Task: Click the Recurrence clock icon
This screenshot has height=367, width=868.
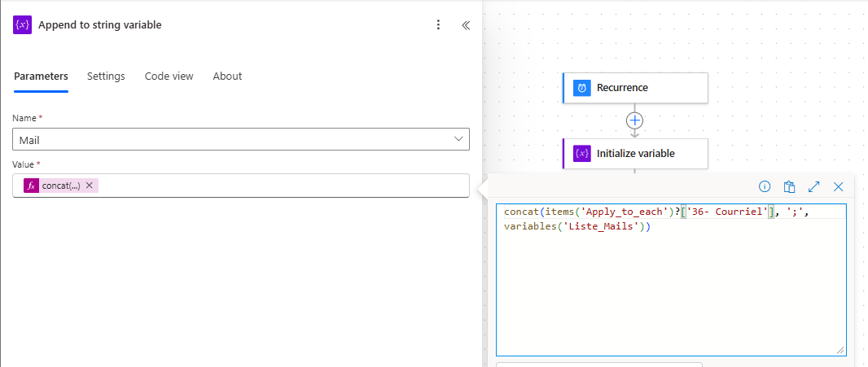Action: [582, 87]
